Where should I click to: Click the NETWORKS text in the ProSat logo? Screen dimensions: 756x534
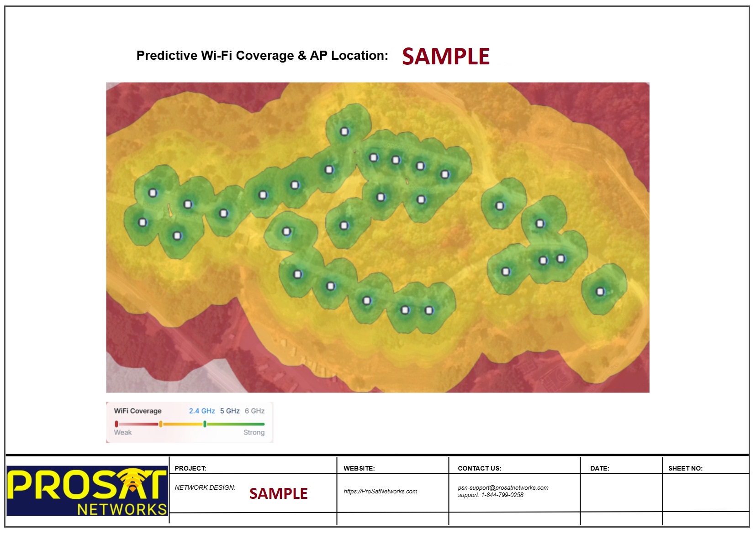[x=122, y=509]
